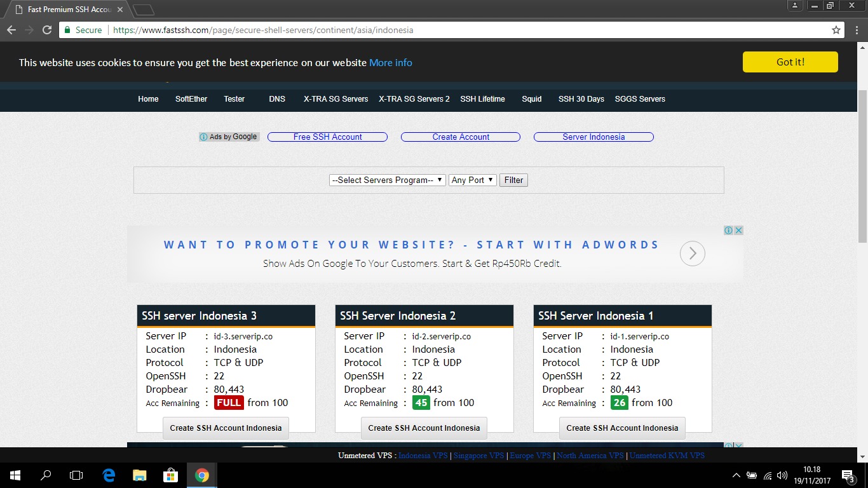Bookmark page with the star icon

(836, 30)
